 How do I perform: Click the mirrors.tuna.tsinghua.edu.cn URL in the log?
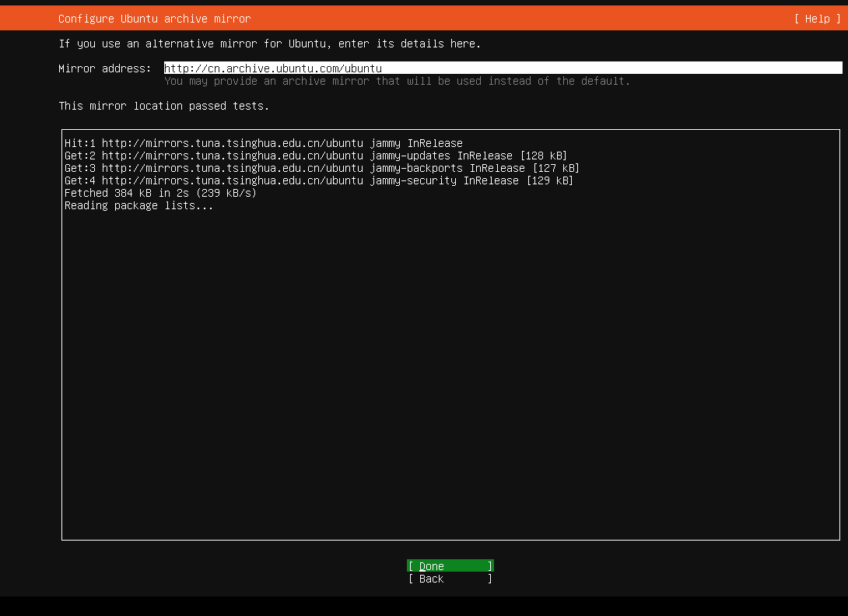point(233,142)
